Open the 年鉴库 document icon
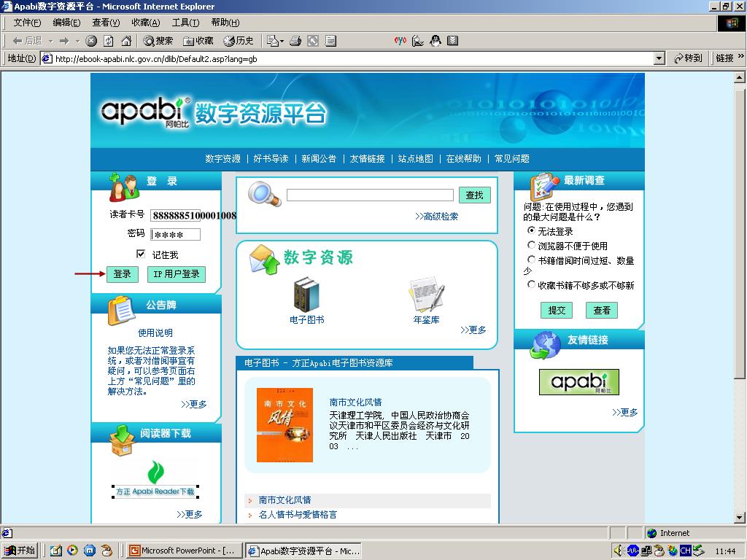 click(x=426, y=295)
